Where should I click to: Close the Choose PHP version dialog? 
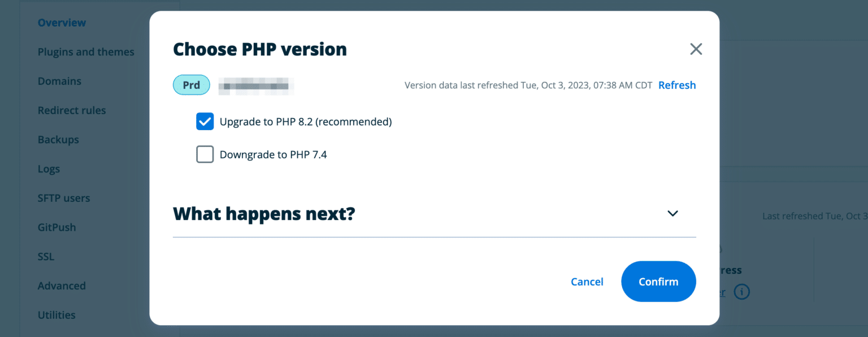click(x=696, y=49)
